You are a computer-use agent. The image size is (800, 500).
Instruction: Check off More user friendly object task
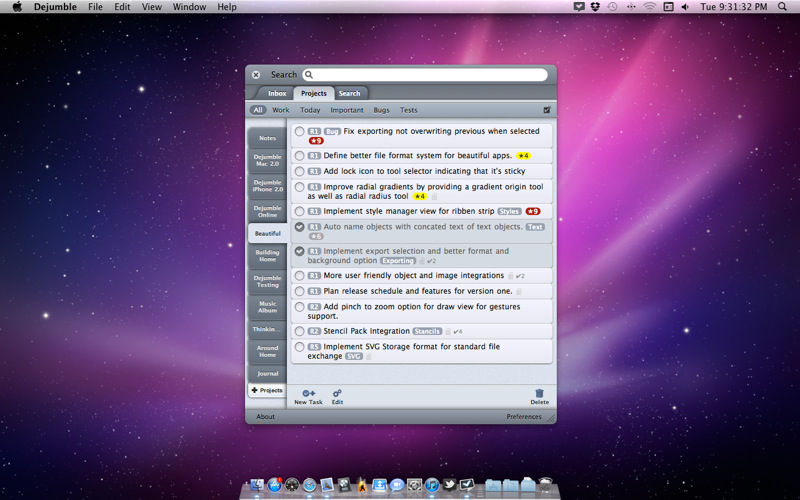click(x=300, y=276)
